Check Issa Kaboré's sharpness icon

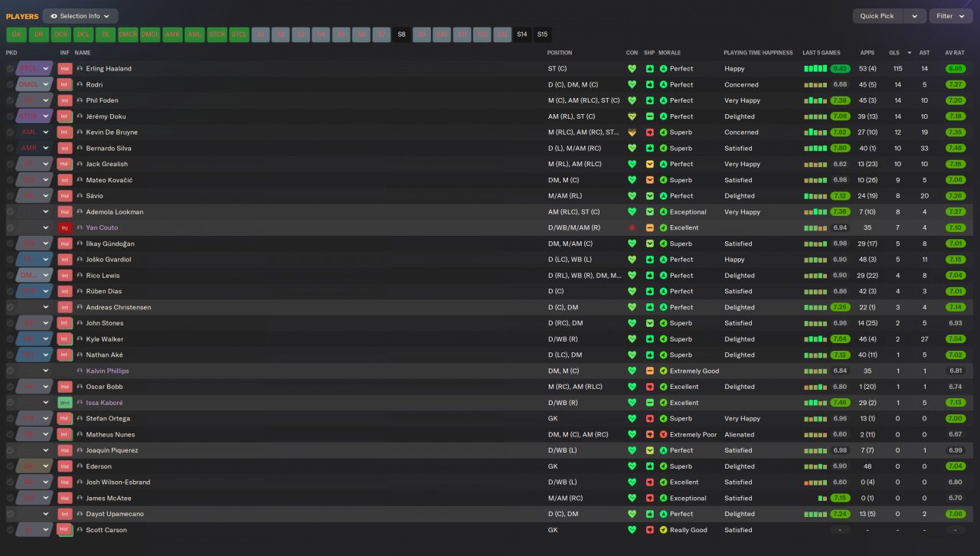[x=649, y=403]
